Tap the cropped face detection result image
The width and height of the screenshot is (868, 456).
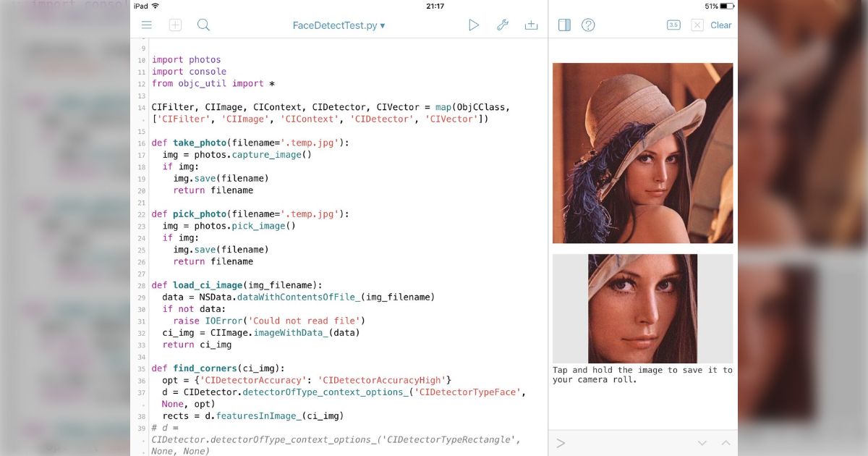coord(642,308)
